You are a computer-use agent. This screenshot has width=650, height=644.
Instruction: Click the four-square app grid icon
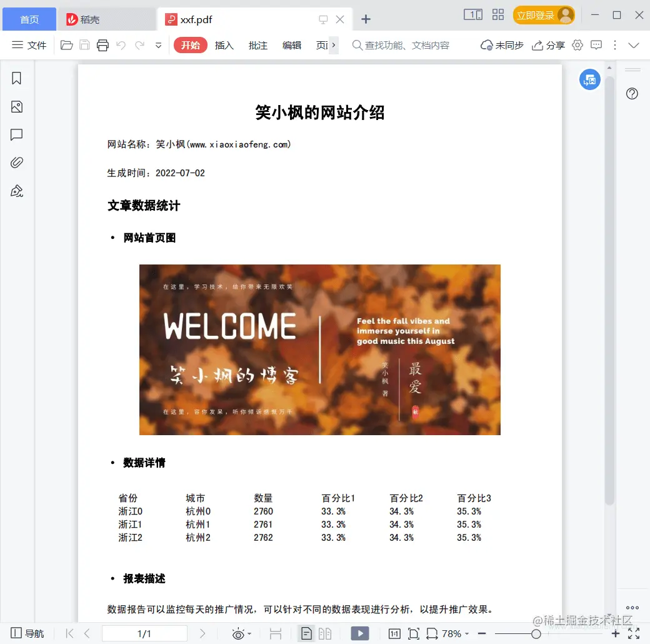[498, 15]
